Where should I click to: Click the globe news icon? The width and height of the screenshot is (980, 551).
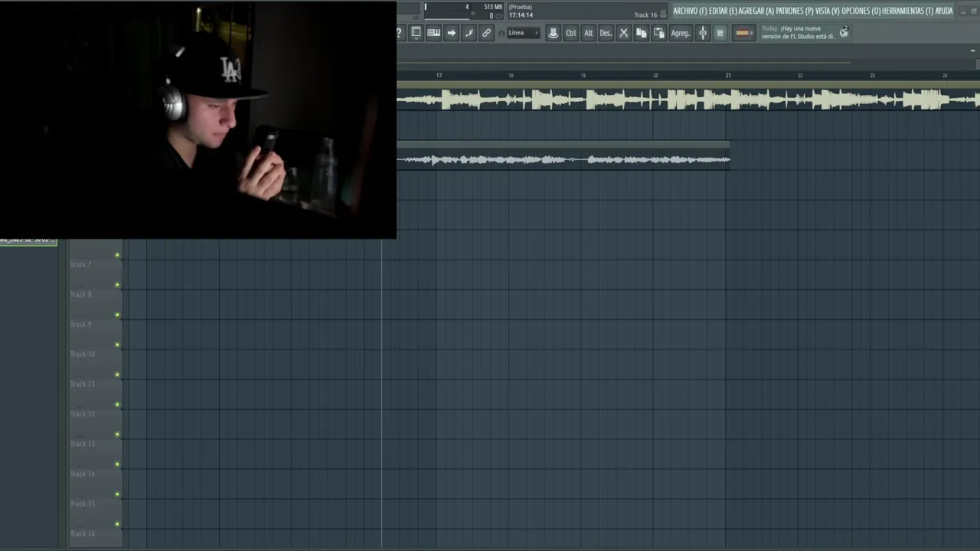pyautogui.click(x=844, y=32)
